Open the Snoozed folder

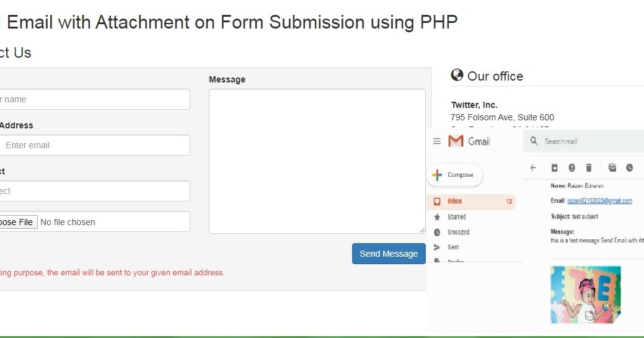tap(459, 232)
